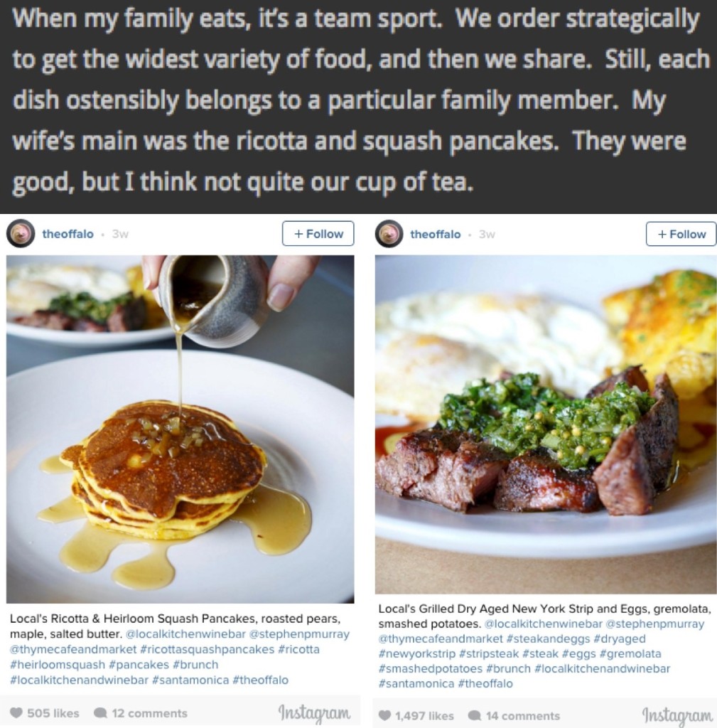This screenshot has width=717, height=728.
Task: Click the #gremolata hashtag
Action: [x=632, y=653]
